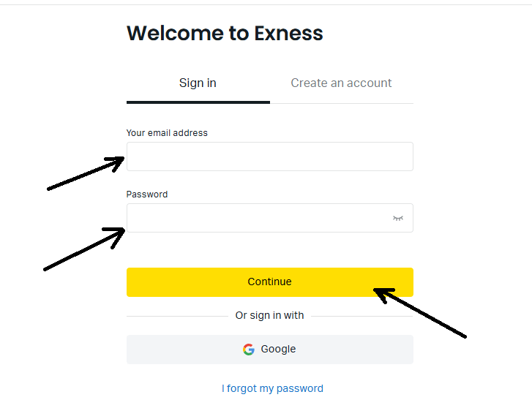The image size is (532, 419).
Task: Switch to the Sign in tab
Action: pos(198,83)
